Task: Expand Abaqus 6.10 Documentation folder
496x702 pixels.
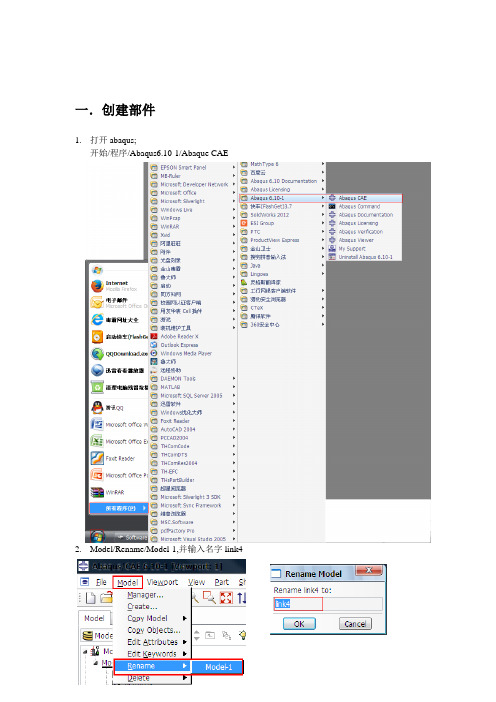Action: 282,181
